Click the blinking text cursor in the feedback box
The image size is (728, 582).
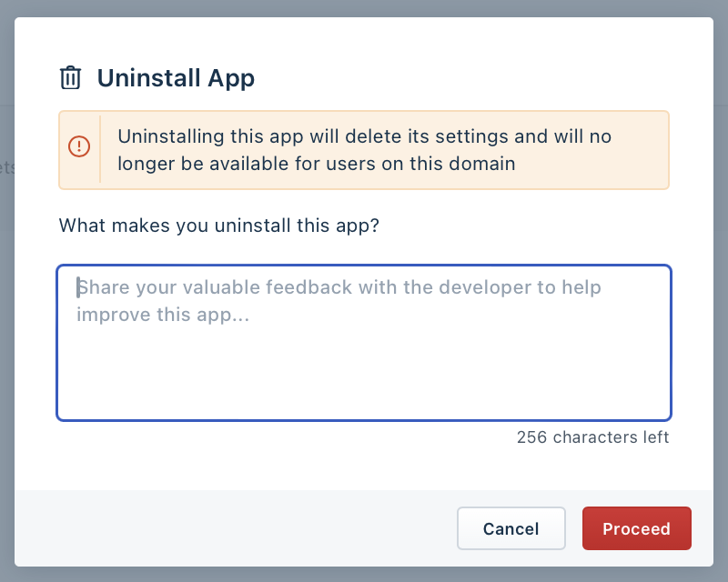(x=78, y=287)
